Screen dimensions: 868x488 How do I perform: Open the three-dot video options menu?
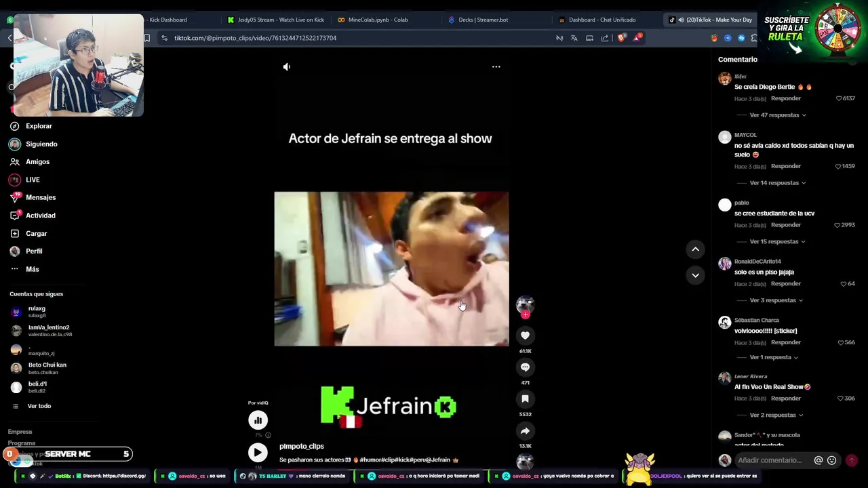tap(496, 66)
